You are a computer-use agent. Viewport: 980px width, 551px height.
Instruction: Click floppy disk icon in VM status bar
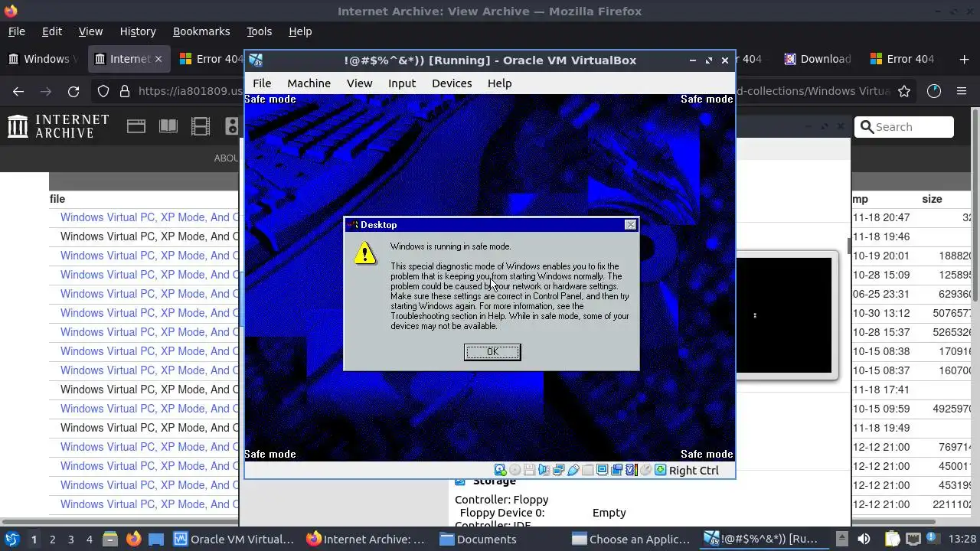pyautogui.click(x=529, y=470)
